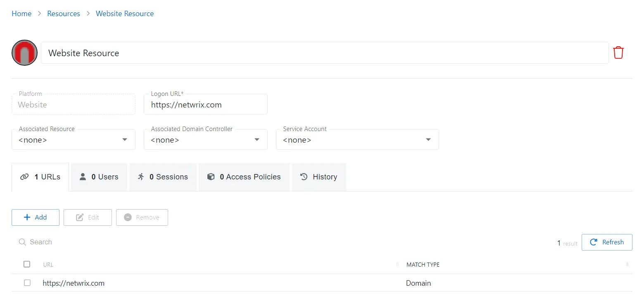Click the Domain match type cell

click(418, 283)
